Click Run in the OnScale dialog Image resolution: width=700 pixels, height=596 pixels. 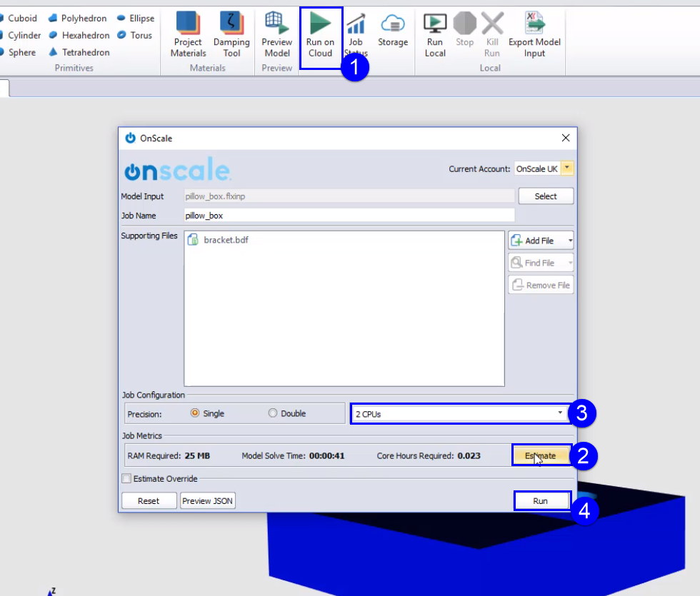pyautogui.click(x=541, y=501)
